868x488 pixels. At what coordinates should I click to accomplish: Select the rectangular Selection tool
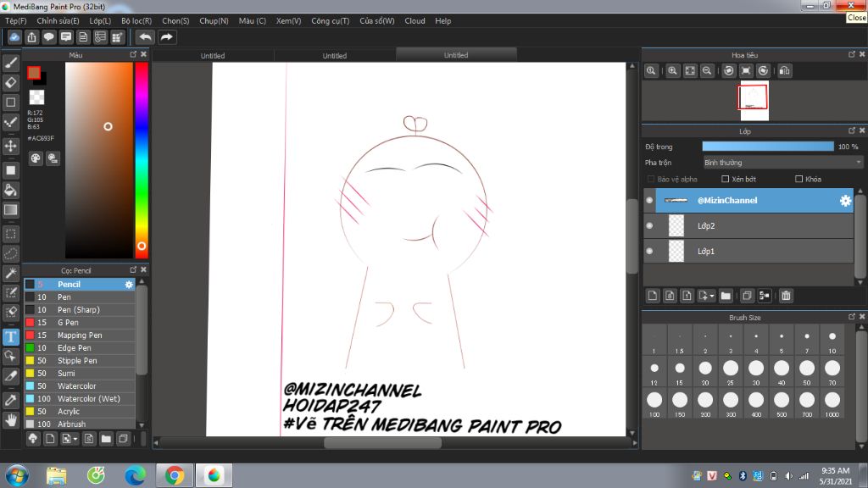[x=10, y=234]
